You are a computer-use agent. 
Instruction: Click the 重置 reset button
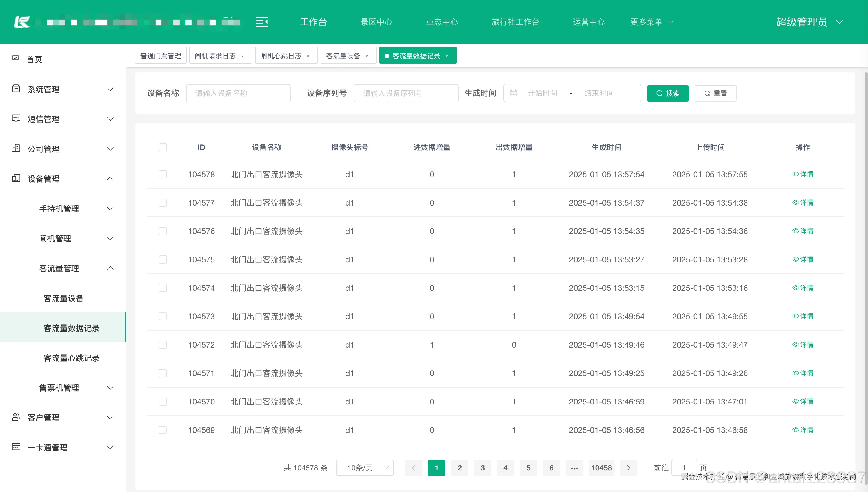715,93
